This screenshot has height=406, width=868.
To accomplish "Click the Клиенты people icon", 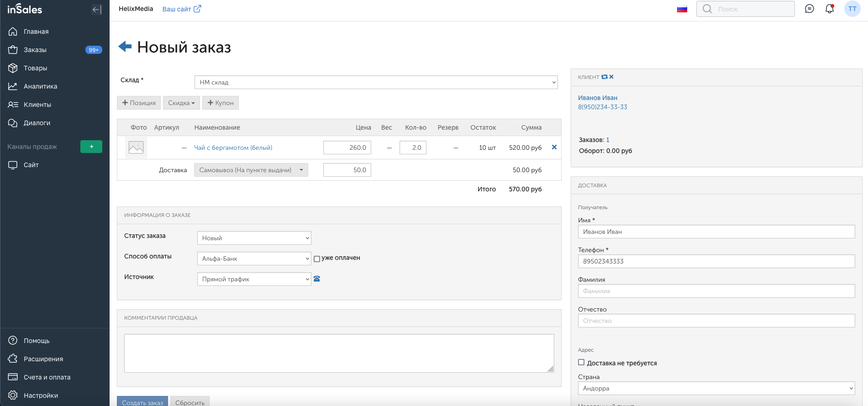I will pos(13,105).
